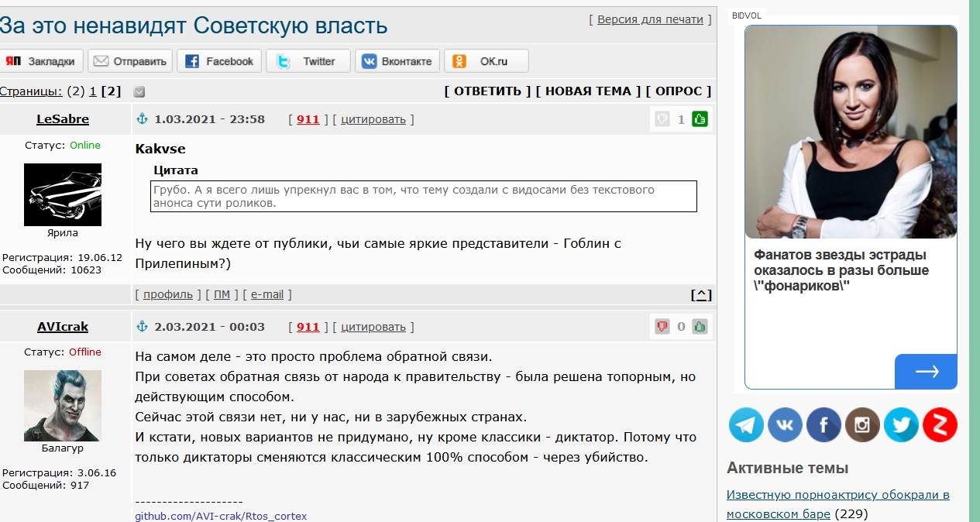Create an ОПРОС poll
This screenshot has width=980, height=522.
678,91
